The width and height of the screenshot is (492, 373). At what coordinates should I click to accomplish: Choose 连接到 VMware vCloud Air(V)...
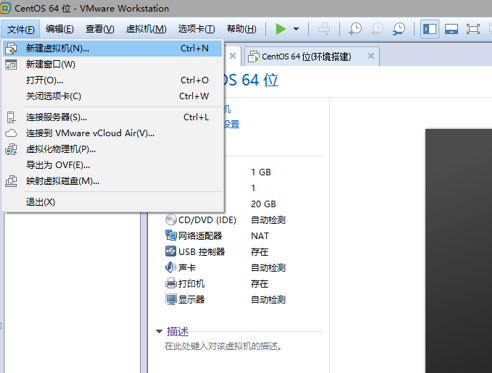point(113,133)
